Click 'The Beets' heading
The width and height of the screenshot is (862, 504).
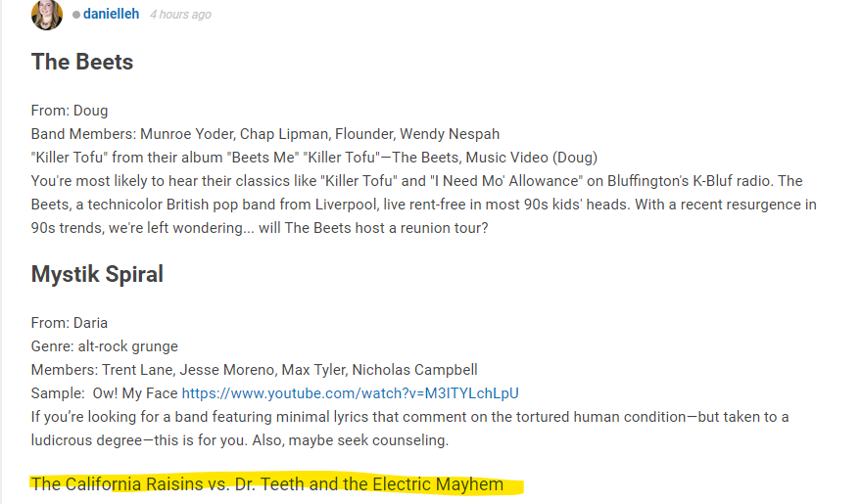pos(82,62)
